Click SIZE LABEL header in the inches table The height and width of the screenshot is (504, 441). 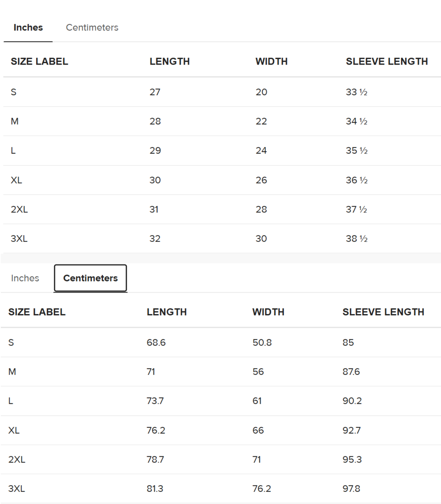pyautogui.click(x=39, y=61)
